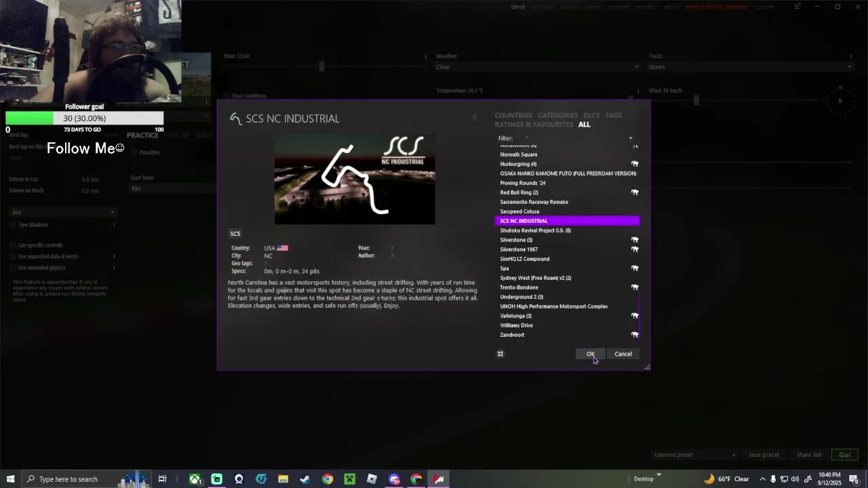Select highlighted SCS NC INDUSTRIAL row
This screenshot has width=868, height=488.
pyautogui.click(x=568, y=221)
